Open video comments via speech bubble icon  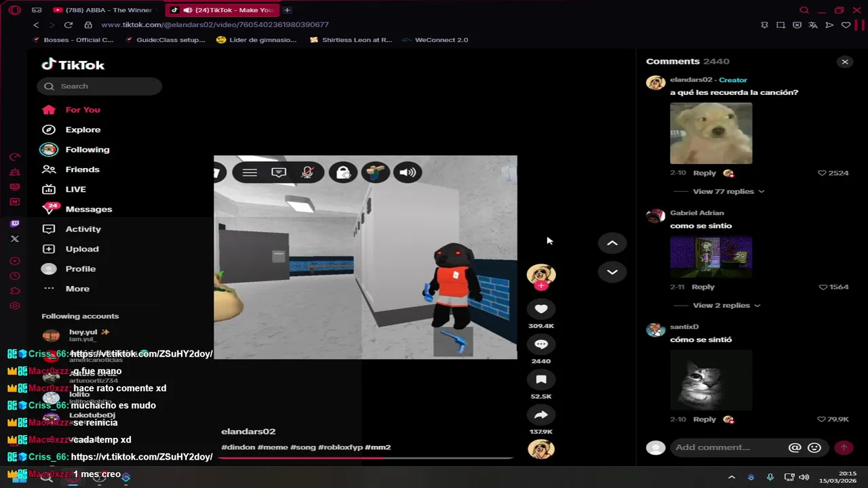541,344
